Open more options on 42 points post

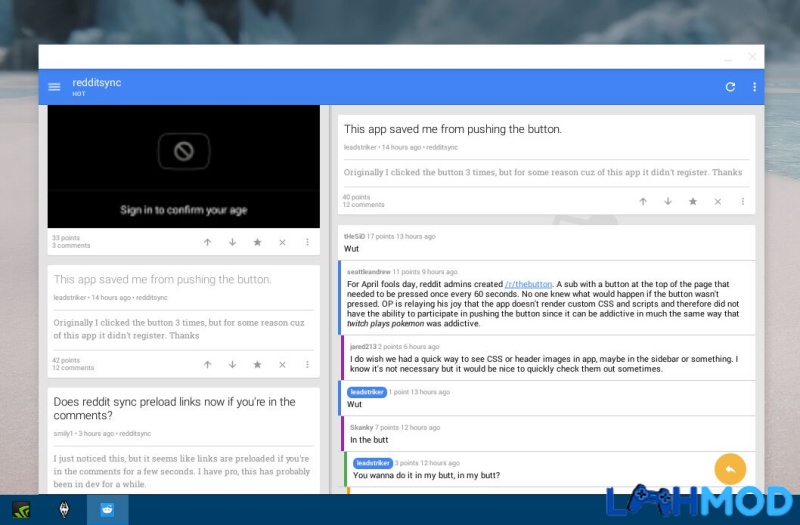click(307, 364)
